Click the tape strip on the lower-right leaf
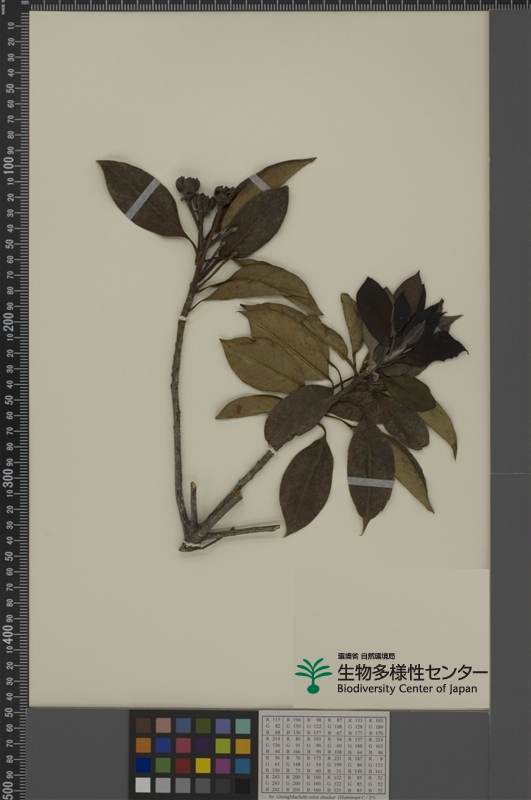The height and width of the screenshot is (800, 531). click(371, 482)
